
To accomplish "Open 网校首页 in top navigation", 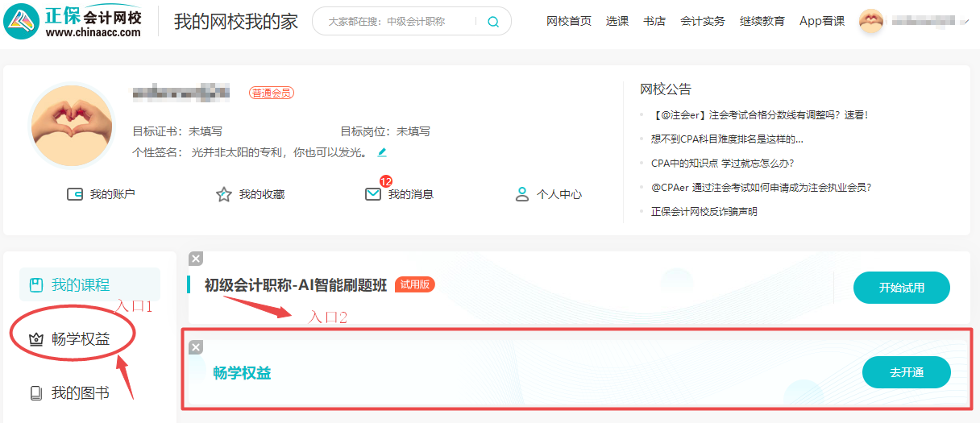I will (569, 22).
